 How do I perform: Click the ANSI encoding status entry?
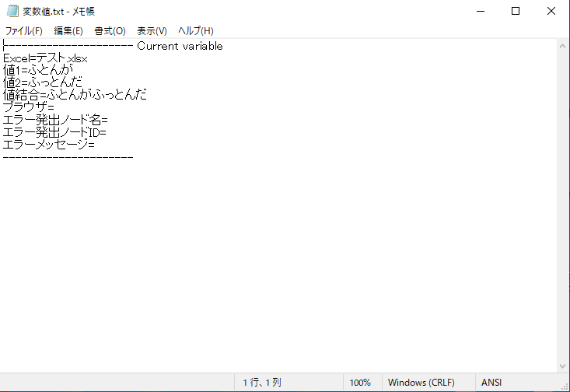tap(491, 383)
